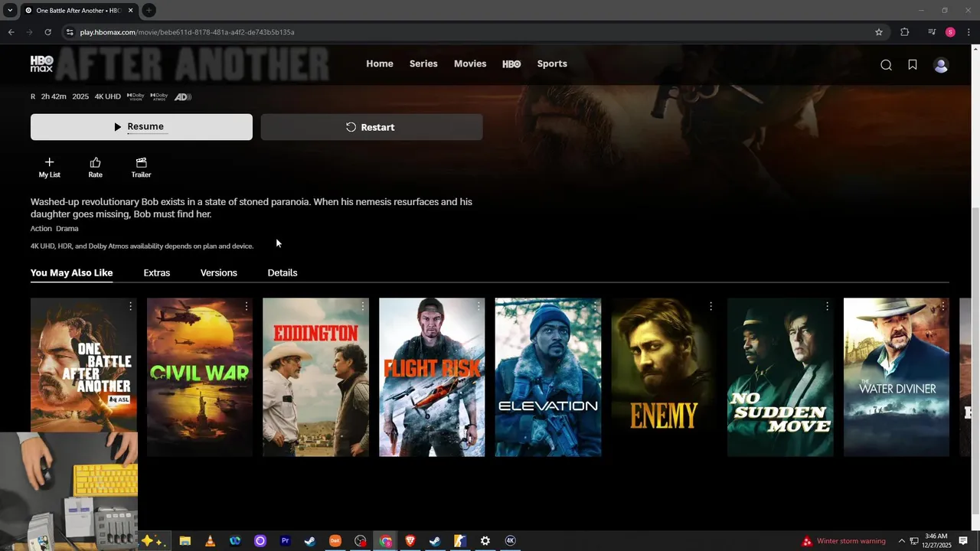Expand the Chrome tab search dropdown

(10, 10)
